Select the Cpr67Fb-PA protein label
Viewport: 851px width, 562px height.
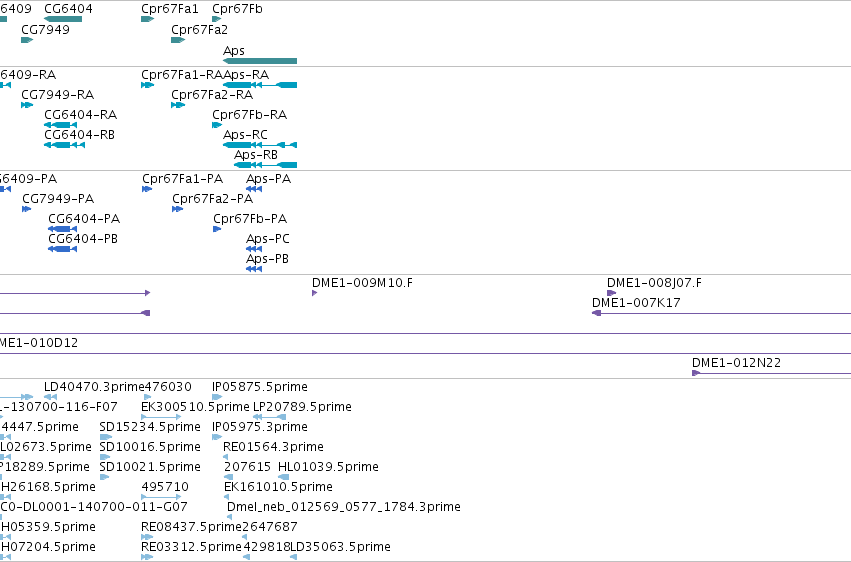pyautogui.click(x=250, y=219)
